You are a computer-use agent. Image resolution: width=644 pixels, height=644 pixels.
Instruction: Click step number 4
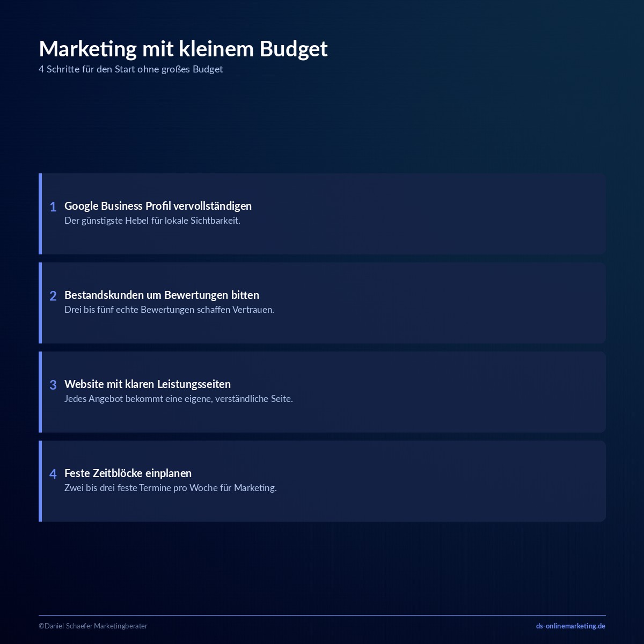[53, 474]
